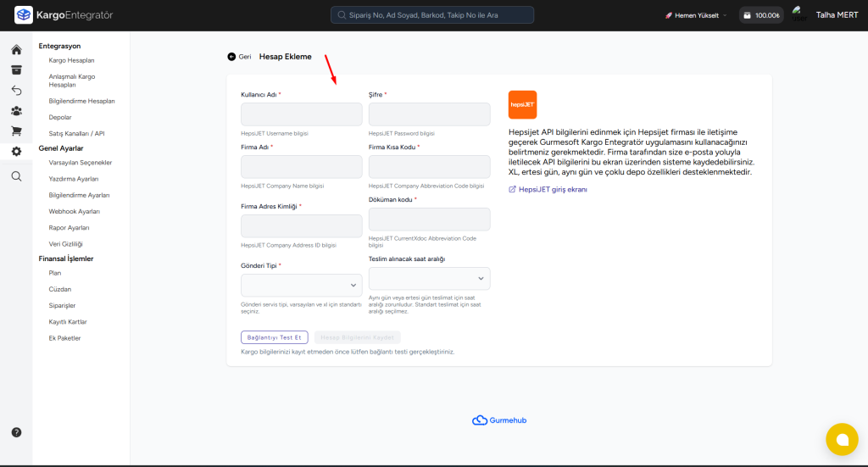The width and height of the screenshot is (868, 467).
Task: Open the yellow chat support bubble
Action: click(842, 439)
